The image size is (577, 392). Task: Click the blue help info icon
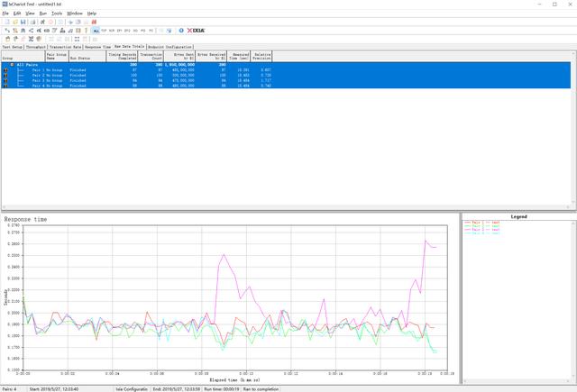pyautogui.click(x=181, y=30)
